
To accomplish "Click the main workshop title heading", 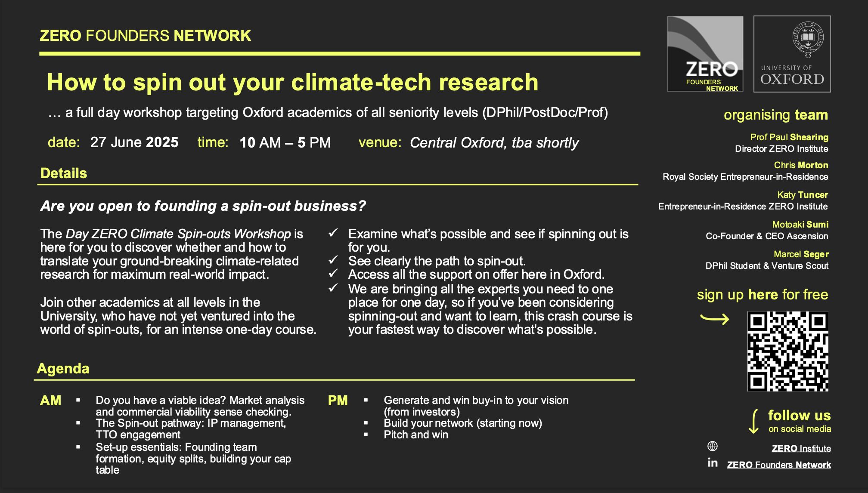I will coord(293,82).
